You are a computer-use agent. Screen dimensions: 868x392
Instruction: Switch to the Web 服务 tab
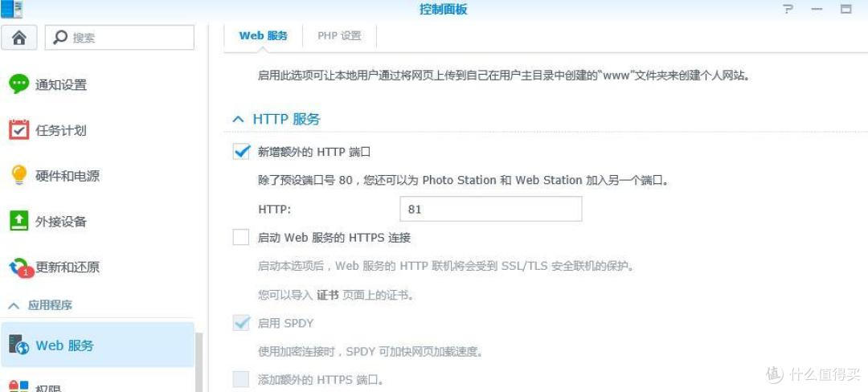(263, 36)
